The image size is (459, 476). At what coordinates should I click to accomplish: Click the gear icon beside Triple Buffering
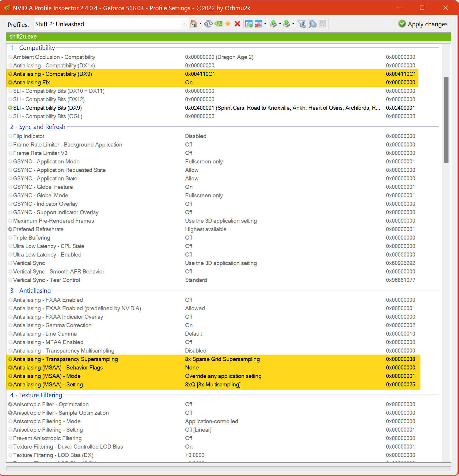coord(10,238)
